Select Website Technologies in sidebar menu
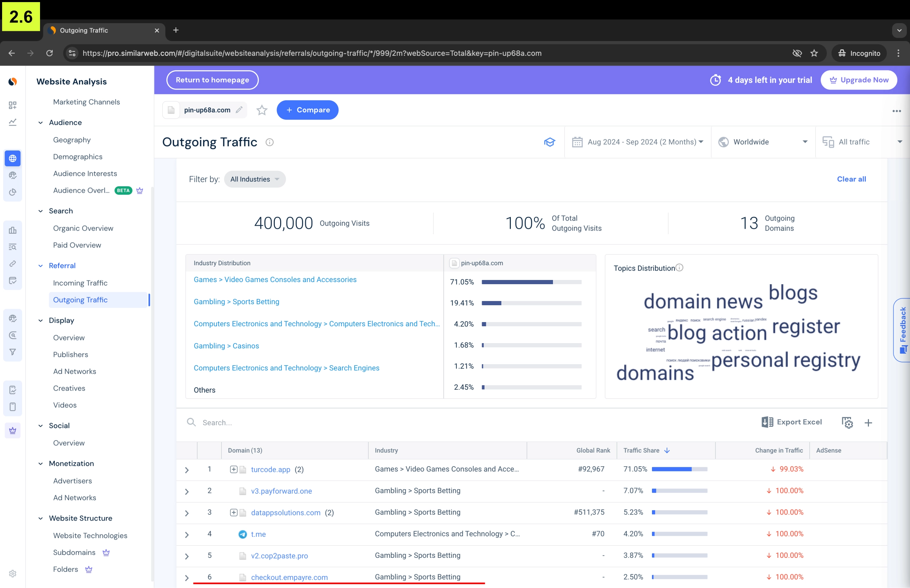 (x=90, y=535)
